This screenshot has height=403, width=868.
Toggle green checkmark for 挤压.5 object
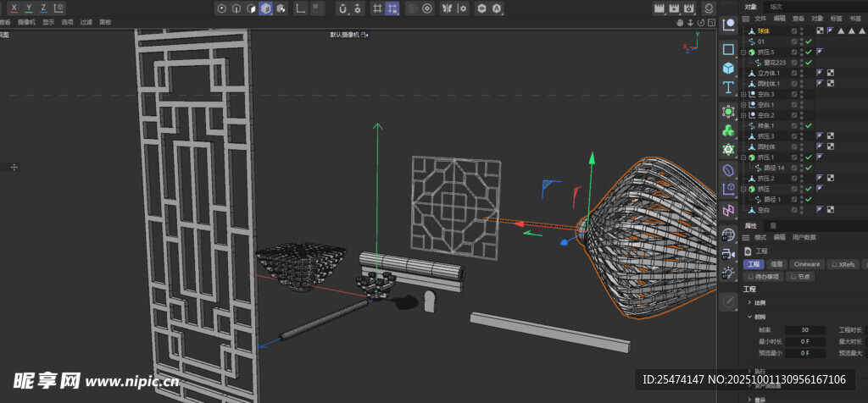pyautogui.click(x=809, y=52)
